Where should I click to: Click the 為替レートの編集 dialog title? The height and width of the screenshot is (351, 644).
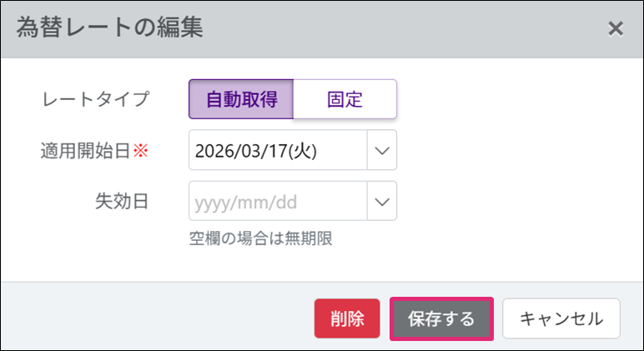[x=109, y=28]
